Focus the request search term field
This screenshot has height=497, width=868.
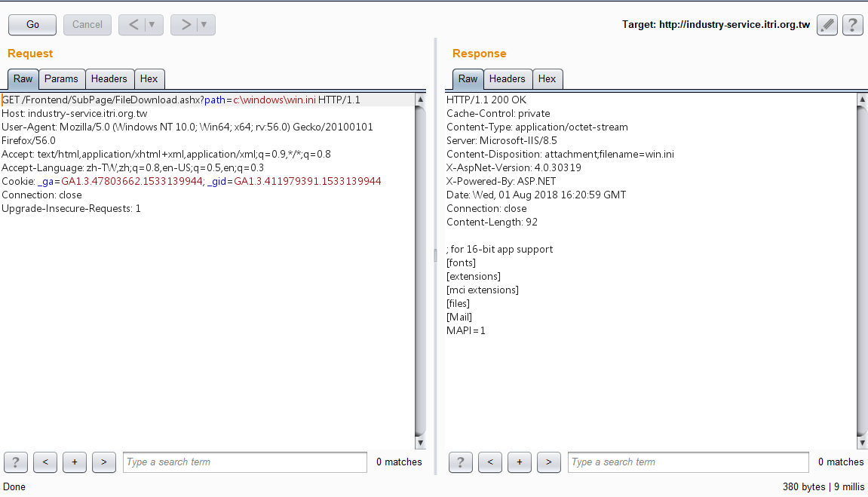(x=245, y=462)
